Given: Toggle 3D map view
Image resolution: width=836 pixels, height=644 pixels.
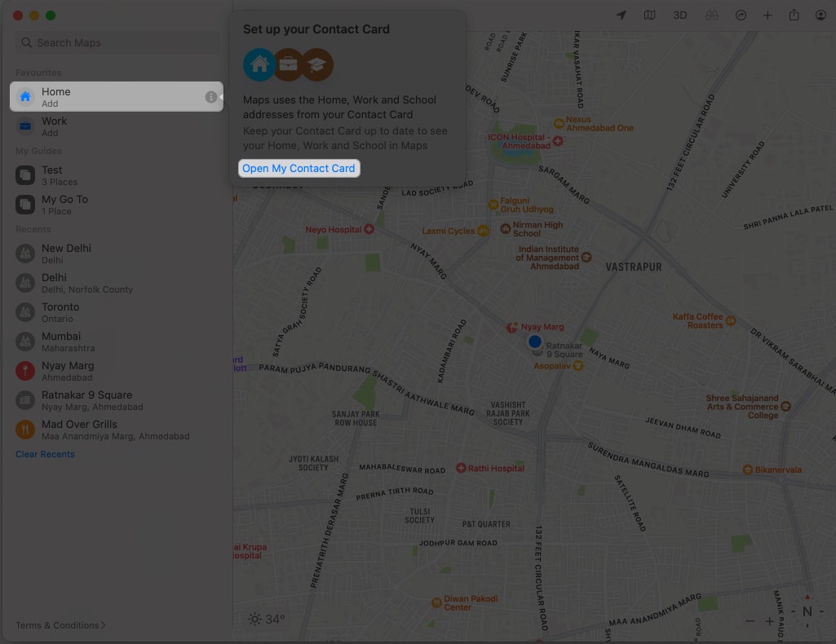Looking at the screenshot, I should tap(679, 15).
